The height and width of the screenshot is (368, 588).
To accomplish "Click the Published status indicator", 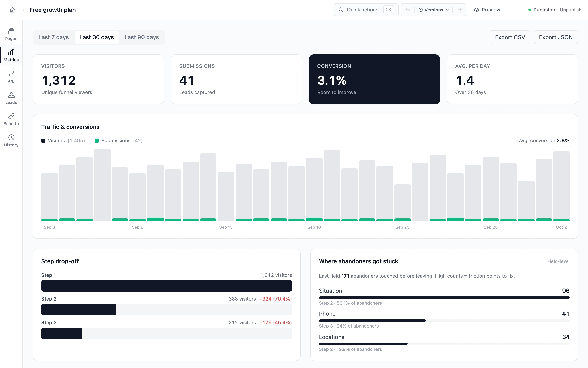I will [542, 10].
